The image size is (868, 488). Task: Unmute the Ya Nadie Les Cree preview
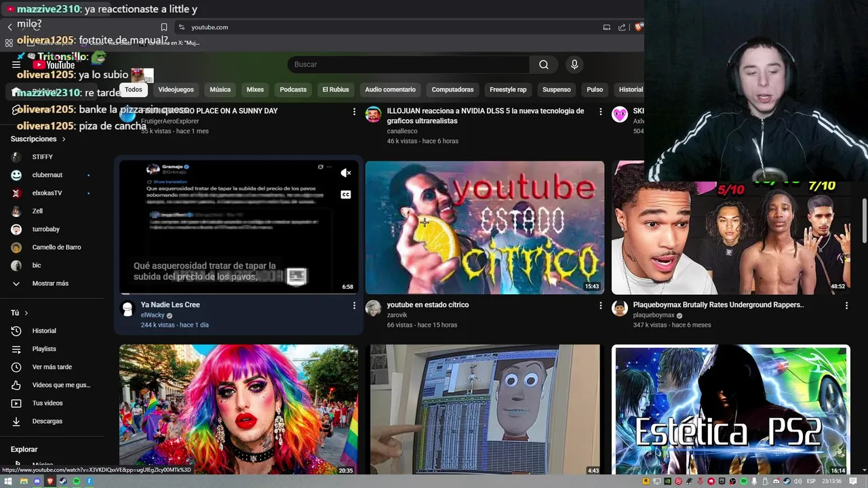pos(346,173)
